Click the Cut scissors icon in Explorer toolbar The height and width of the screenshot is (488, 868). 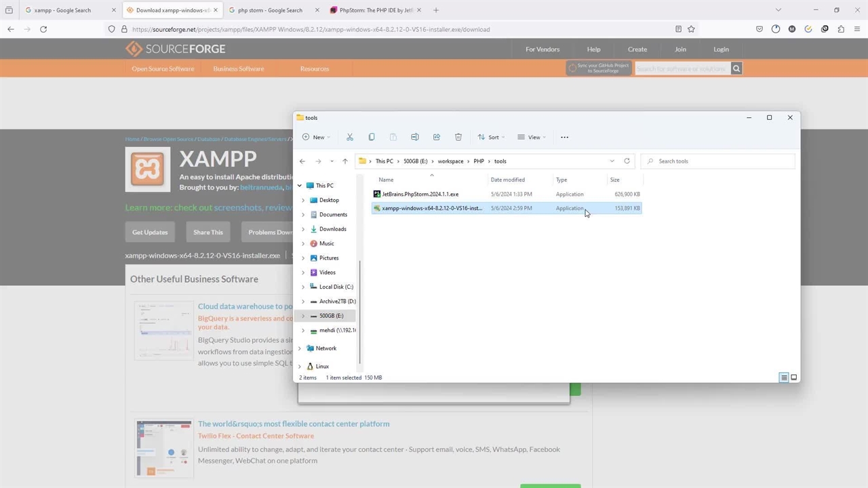pyautogui.click(x=350, y=137)
